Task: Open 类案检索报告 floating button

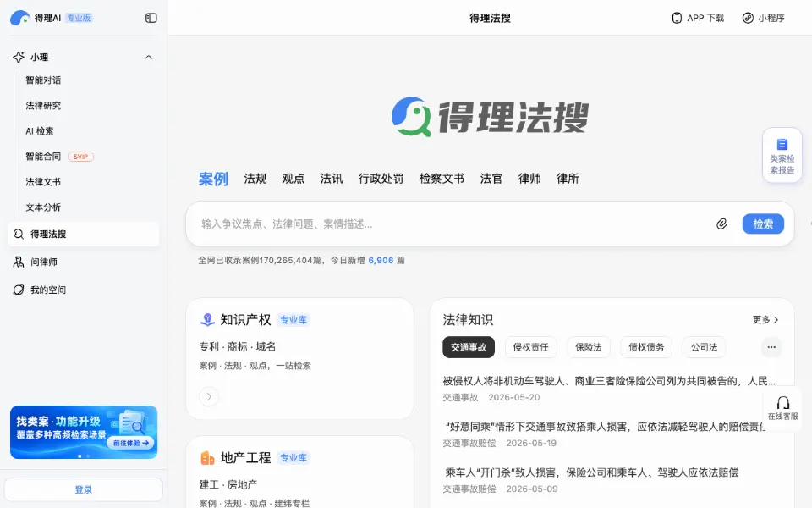Action: tap(782, 156)
